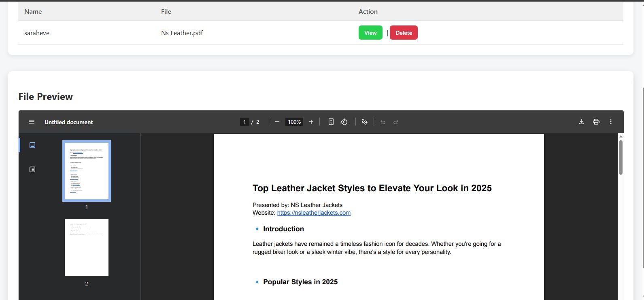Image resolution: width=644 pixels, height=300 pixels.
Task: Select page 2 thumbnail
Action: (87, 247)
